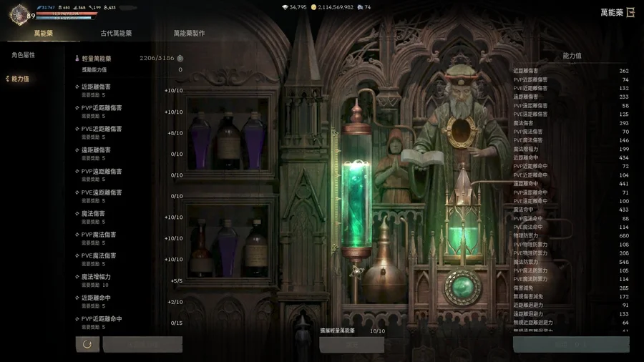Click the character portrait level 89 icon
Screen dimensions: 644x362
pos(18,14)
